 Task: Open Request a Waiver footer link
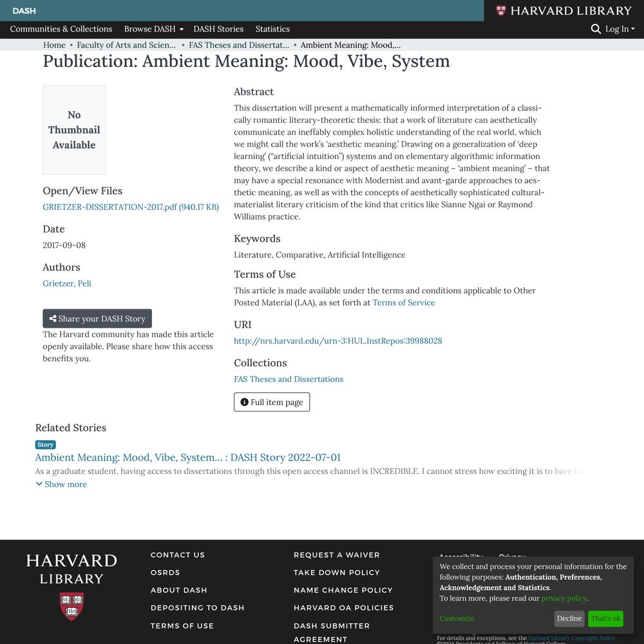[x=337, y=555]
